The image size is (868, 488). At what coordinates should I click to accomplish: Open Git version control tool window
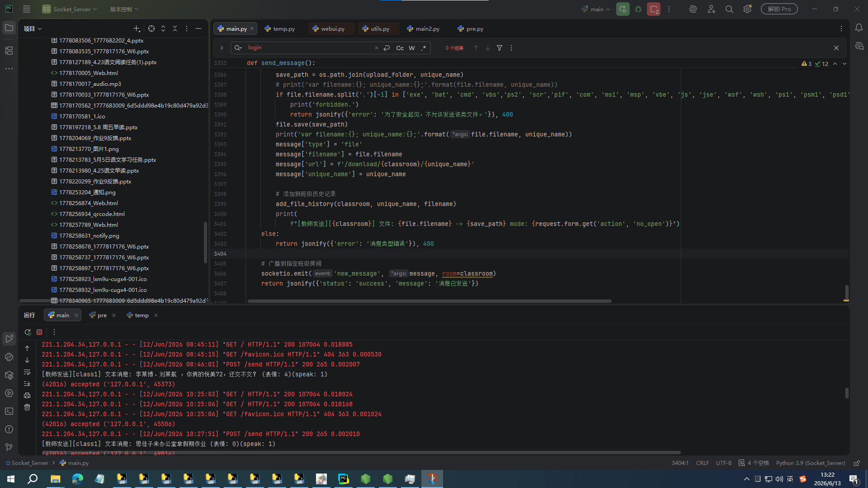pyautogui.click(x=9, y=447)
